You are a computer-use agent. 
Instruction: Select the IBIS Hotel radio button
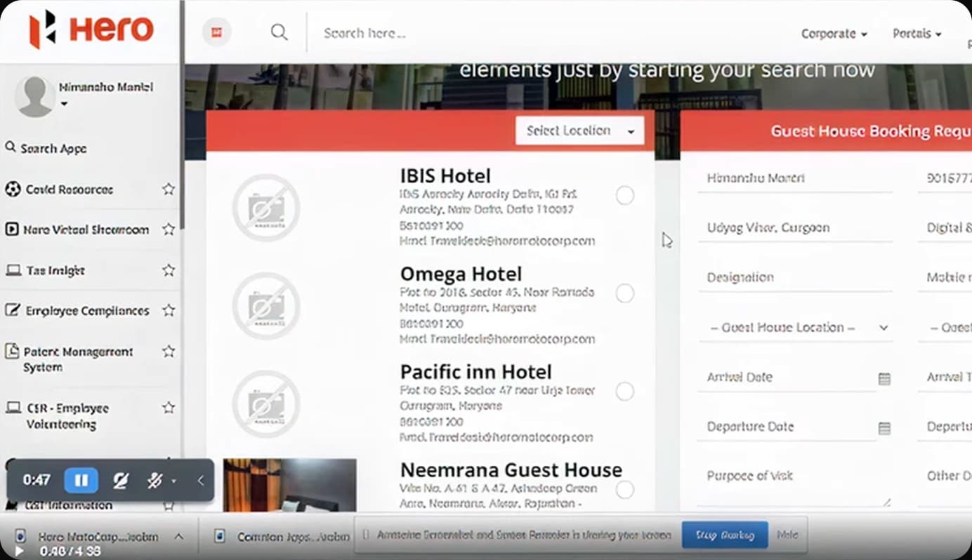coord(625,196)
